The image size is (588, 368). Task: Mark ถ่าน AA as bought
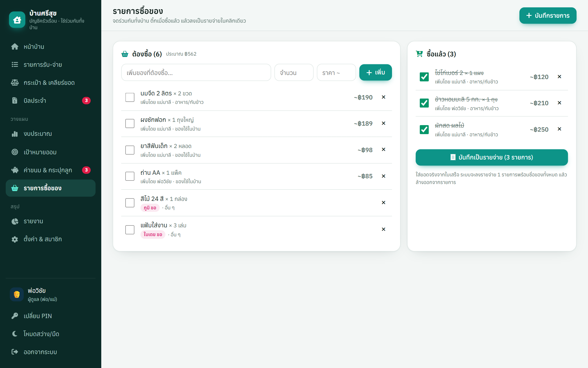coord(130,176)
